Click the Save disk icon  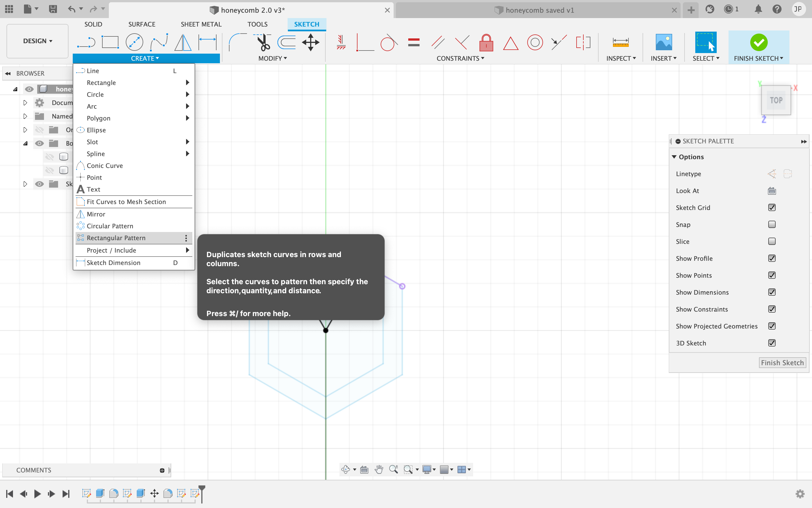coord(53,9)
